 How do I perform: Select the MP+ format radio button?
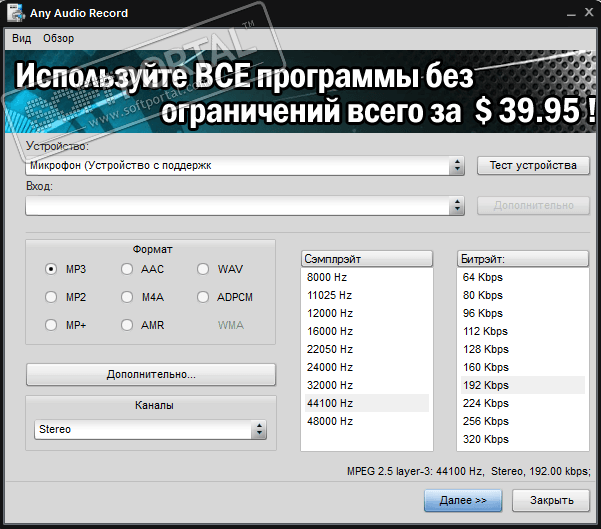click(x=51, y=325)
